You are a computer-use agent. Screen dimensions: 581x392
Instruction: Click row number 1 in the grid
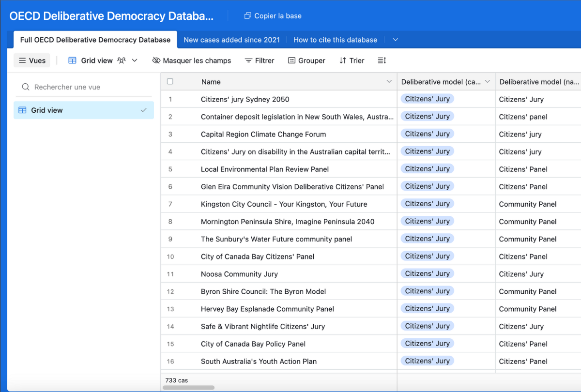pyautogui.click(x=170, y=99)
